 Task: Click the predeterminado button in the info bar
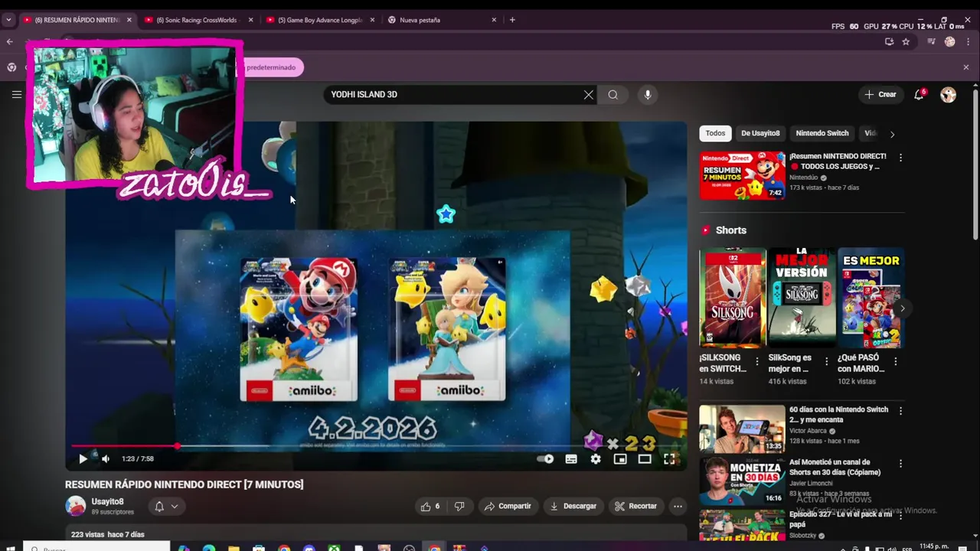[x=271, y=67]
